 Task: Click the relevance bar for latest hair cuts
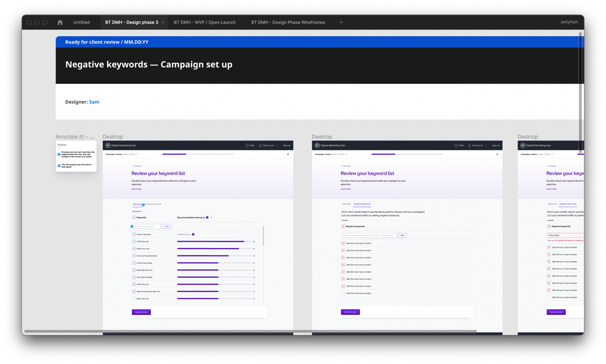pyautogui.click(x=214, y=249)
